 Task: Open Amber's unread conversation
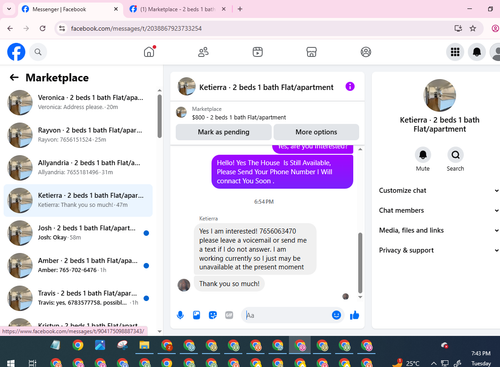tap(78, 265)
